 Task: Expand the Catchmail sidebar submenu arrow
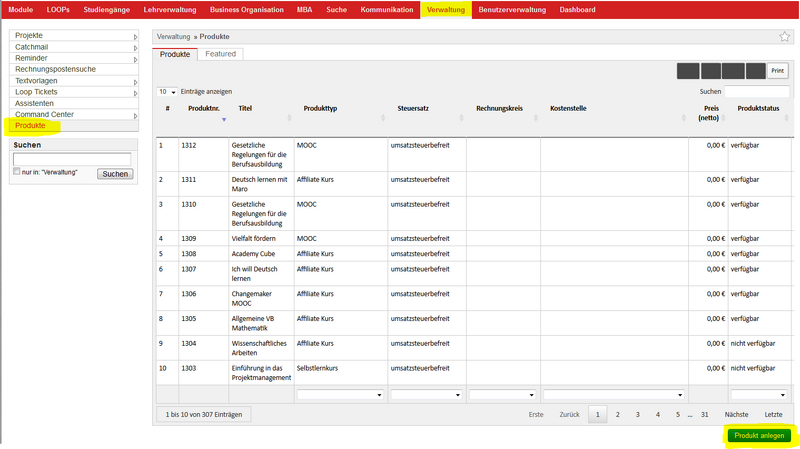[135, 48]
